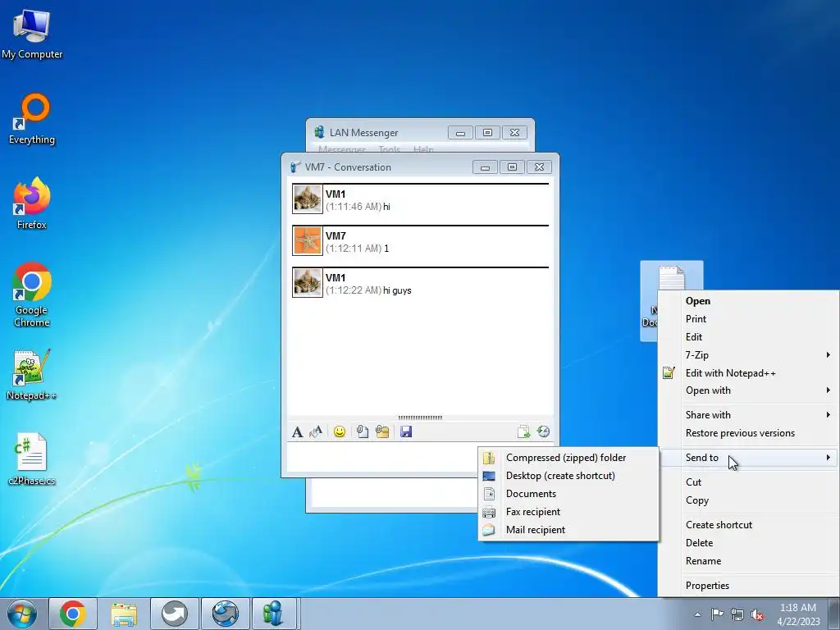Image resolution: width=840 pixels, height=630 pixels.
Task: Send to Desktop (create shortcut)
Action: tap(568, 476)
